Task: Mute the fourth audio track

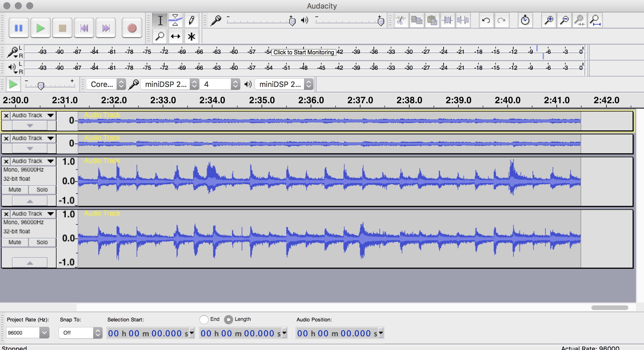Action: [x=15, y=242]
